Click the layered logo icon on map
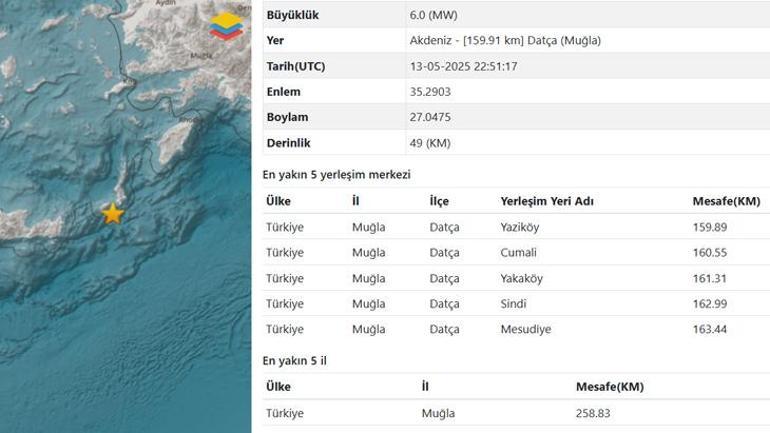 (225, 25)
